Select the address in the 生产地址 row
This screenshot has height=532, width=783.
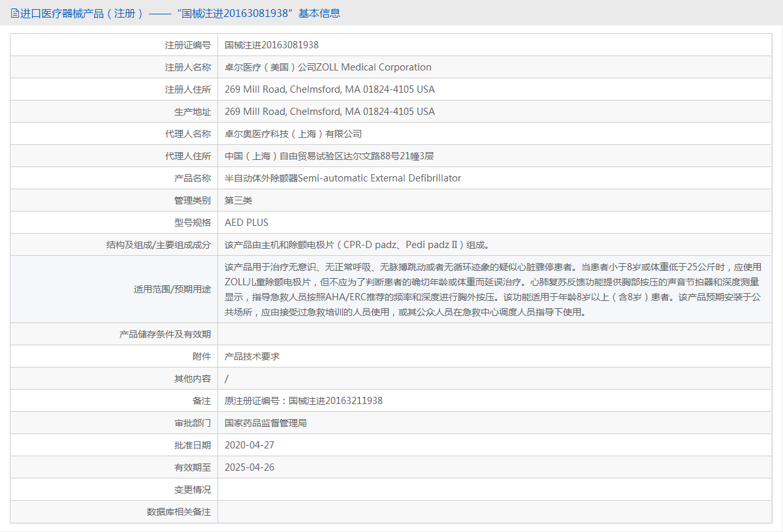(330, 112)
